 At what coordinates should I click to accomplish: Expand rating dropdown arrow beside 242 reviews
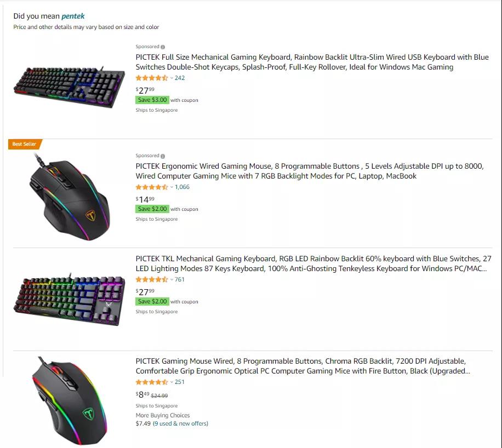[172, 78]
